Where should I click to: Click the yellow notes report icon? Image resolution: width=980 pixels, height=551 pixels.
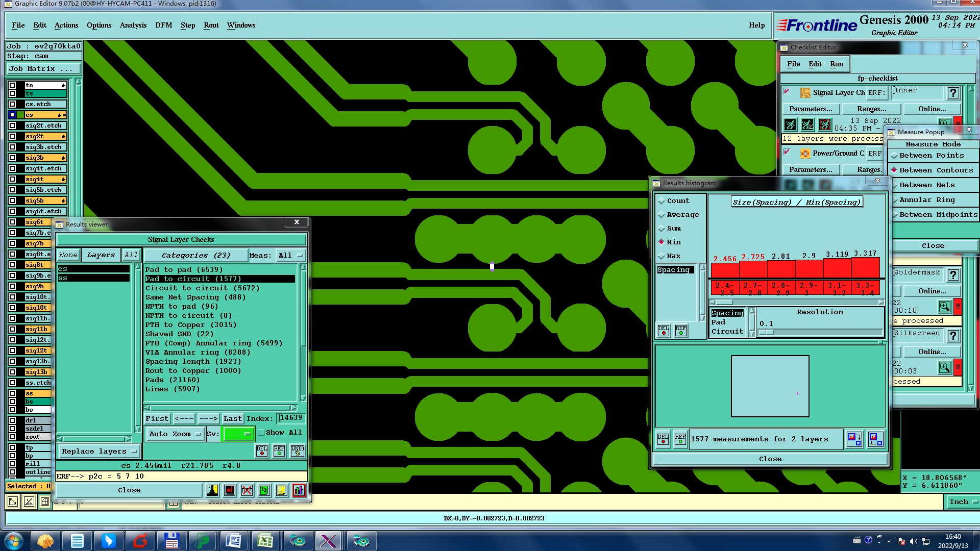pyautogui.click(x=282, y=490)
